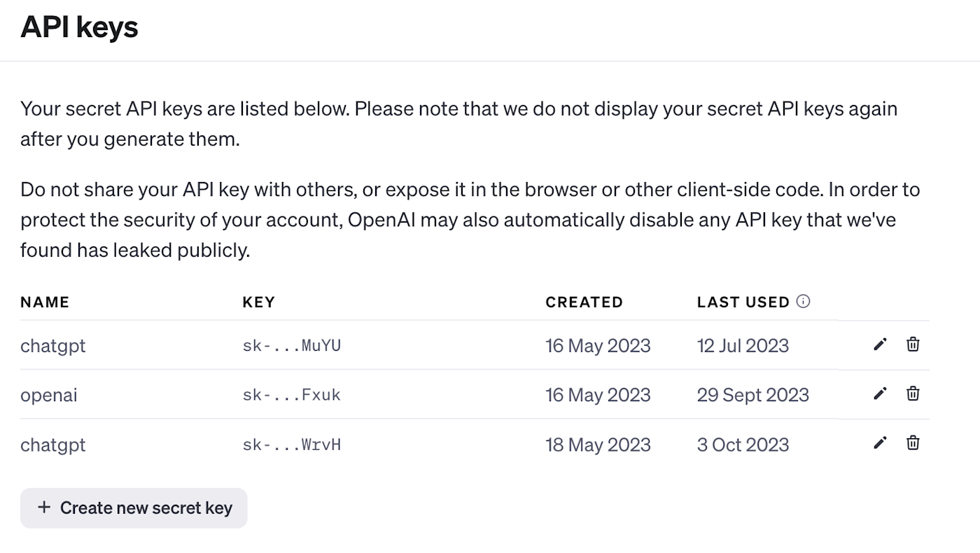Click the chatgpt name in the WrvH row
Image resolution: width=980 pixels, height=553 pixels.
(x=53, y=444)
